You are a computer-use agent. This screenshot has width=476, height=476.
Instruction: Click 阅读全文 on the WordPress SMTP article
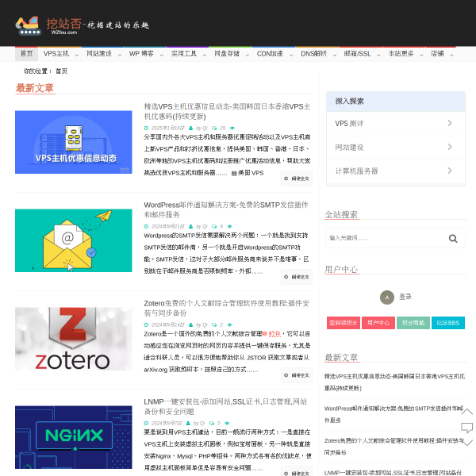pyautogui.click(x=297, y=277)
